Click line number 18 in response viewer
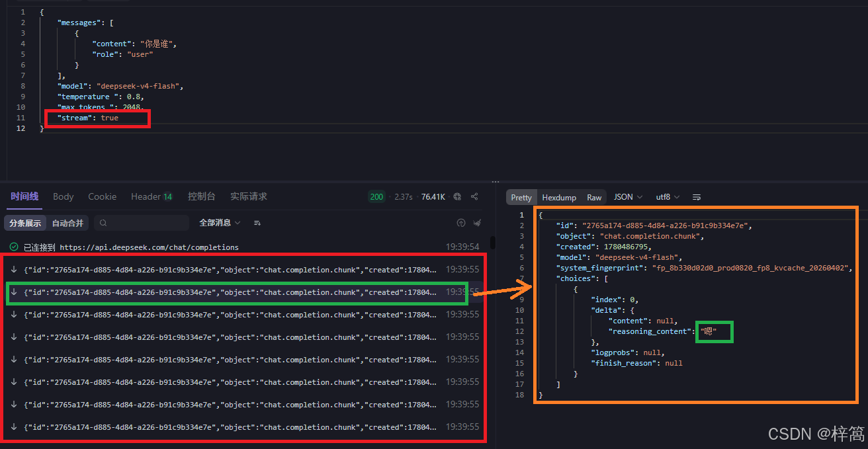868x449 pixels. pos(520,395)
